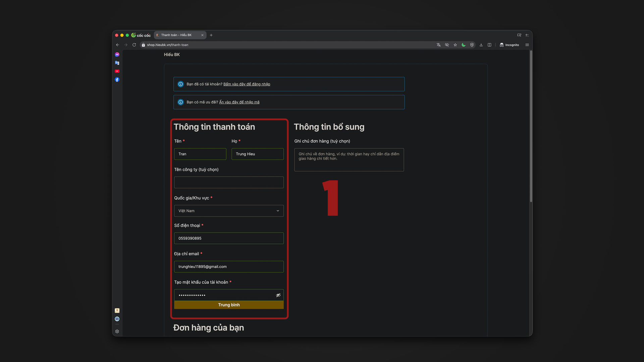Open the browser main hamburger menu
The height and width of the screenshot is (362, 644).
coord(527,45)
